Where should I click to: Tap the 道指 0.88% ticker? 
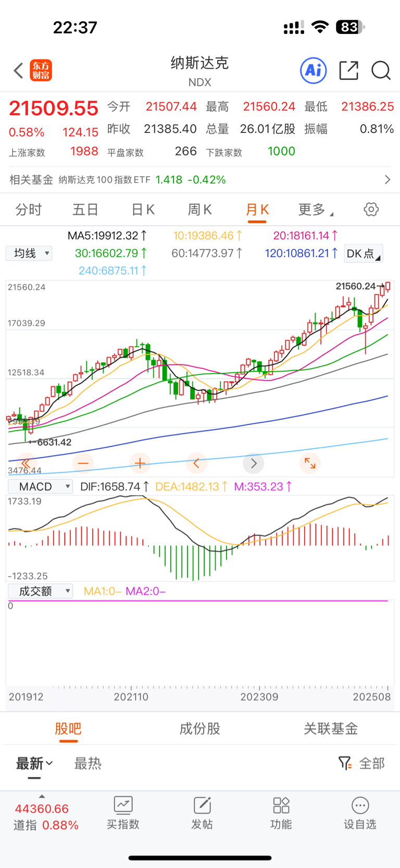[x=46, y=825]
